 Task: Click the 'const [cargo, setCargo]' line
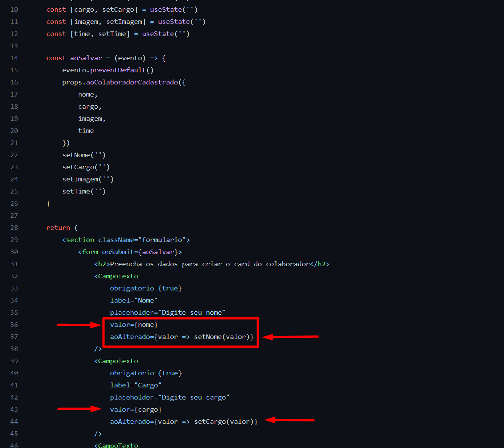[x=122, y=9]
